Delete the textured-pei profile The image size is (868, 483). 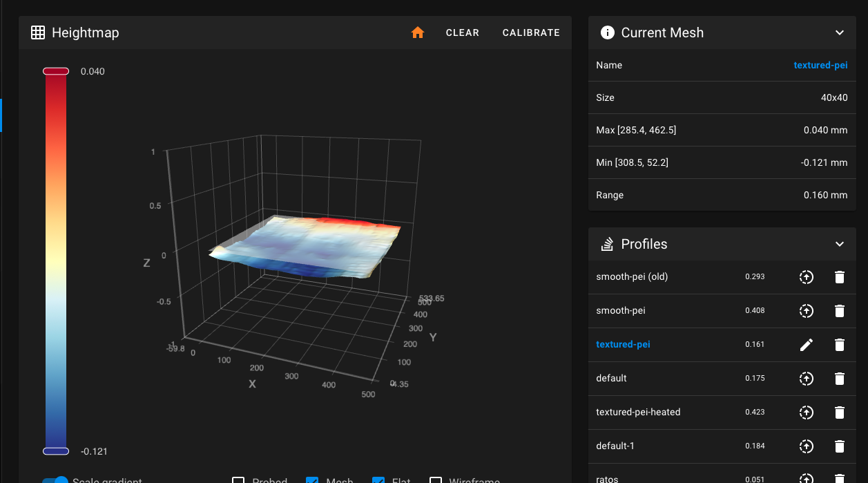click(x=840, y=345)
